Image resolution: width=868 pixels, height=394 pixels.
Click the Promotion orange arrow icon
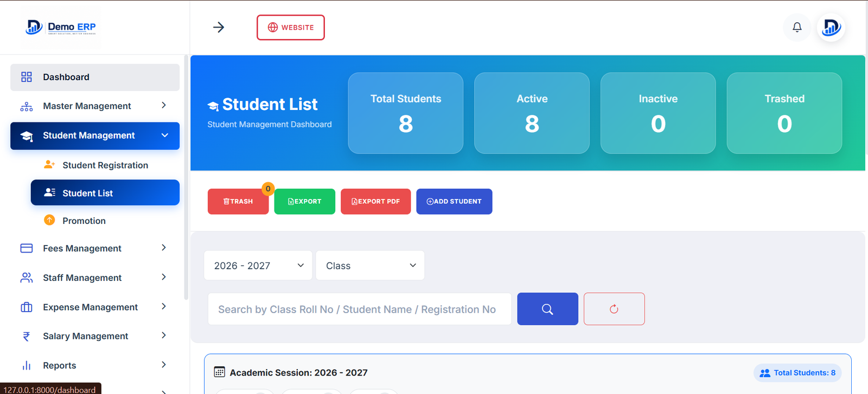pos(49,220)
